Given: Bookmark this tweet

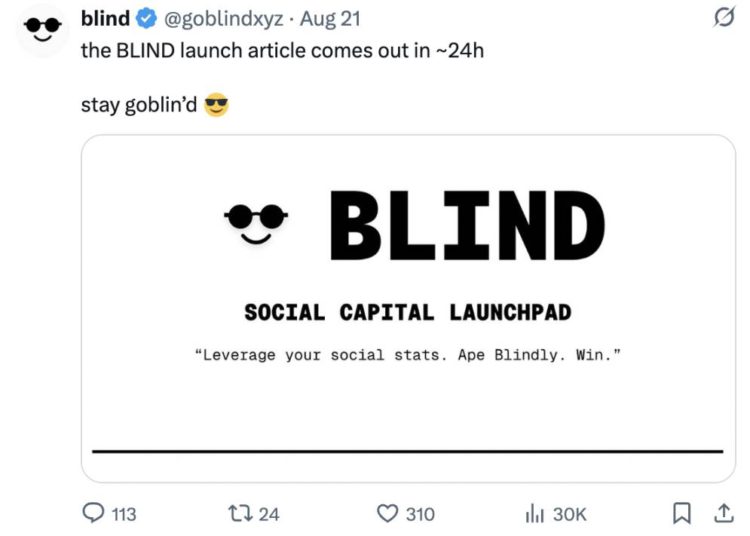Looking at the screenshot, I should pyautogui.click(x=682, y=514).
